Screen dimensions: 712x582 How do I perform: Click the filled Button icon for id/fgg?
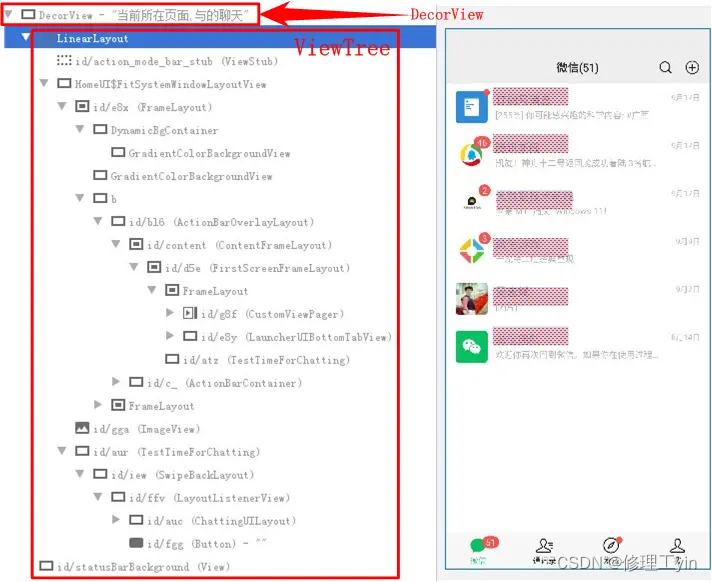click(x=136, y=543)
